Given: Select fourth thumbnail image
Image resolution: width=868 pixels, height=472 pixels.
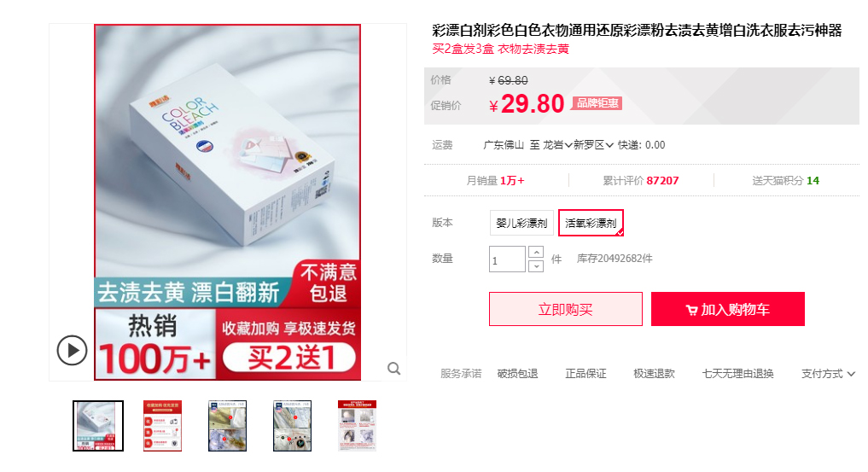Looking at the screenshot, I should (x=292, y=426).
